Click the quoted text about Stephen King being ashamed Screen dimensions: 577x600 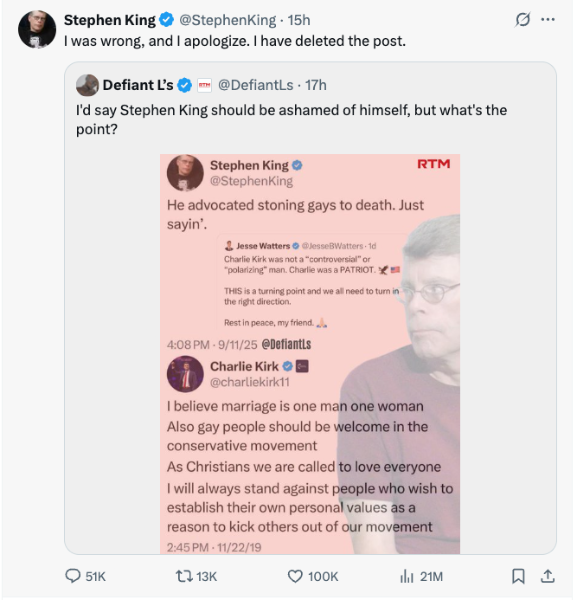[292, 119]
